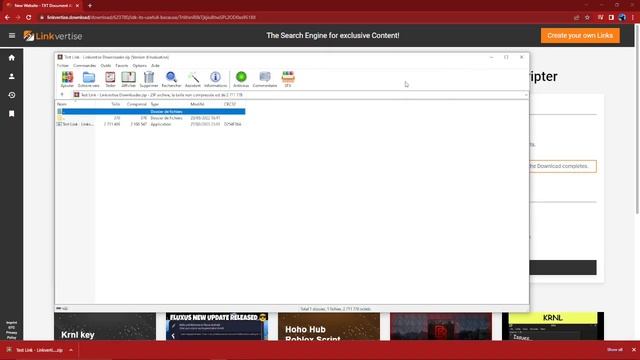Expand the WinRAR address bar dropdown
Screen dimensions: 640x360
[x=526, y=95]
